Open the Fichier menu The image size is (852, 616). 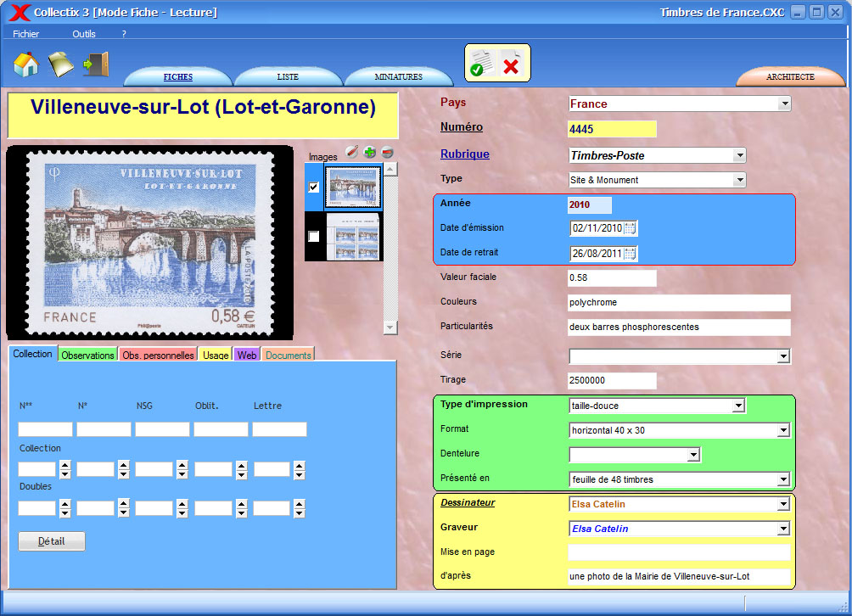[x=26, y=34]
